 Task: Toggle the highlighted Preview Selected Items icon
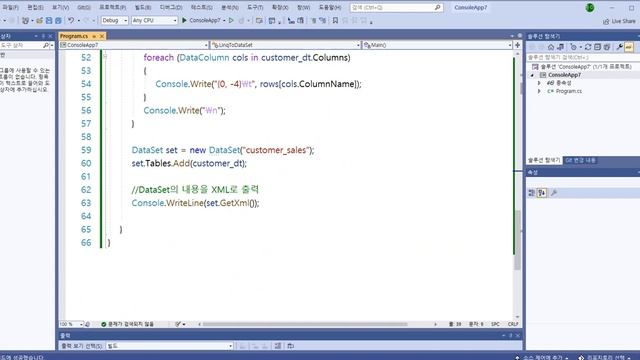(x=629, y=47)
